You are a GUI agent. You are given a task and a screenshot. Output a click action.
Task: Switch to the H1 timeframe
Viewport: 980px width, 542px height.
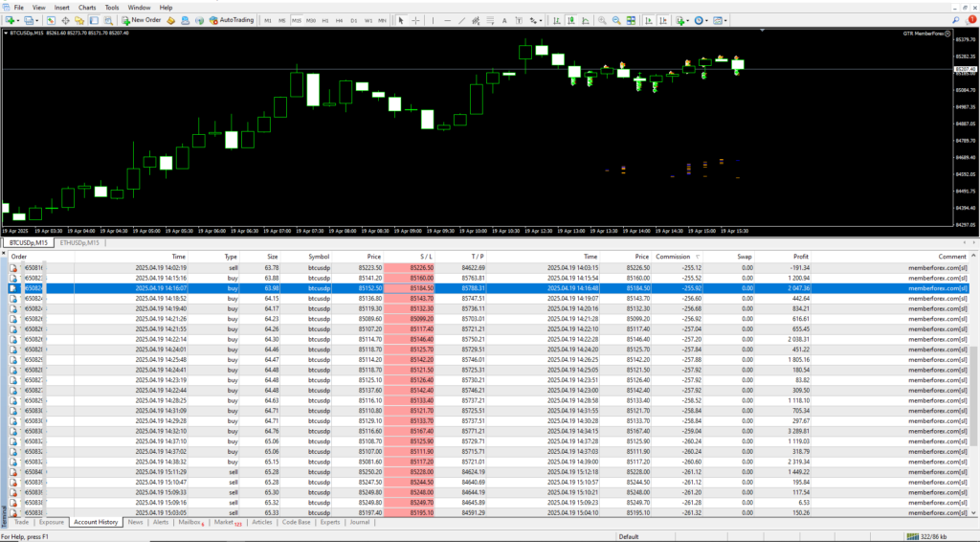point(325,19)
